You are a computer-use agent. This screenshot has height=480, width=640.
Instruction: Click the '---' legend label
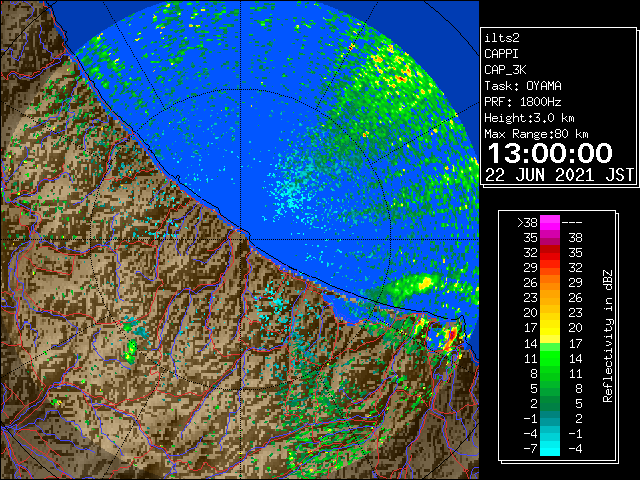tap(572, 222)
